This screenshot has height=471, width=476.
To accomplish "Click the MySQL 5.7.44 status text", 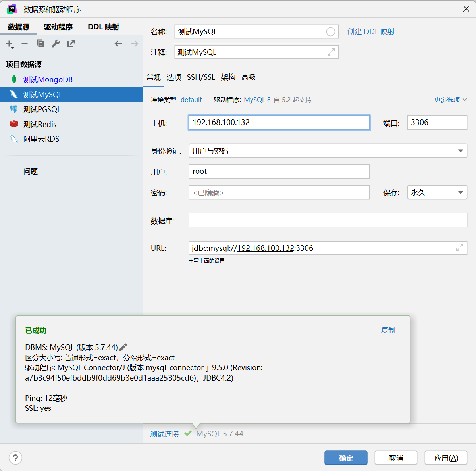I will pyautogui.click(x=220, y=434).
